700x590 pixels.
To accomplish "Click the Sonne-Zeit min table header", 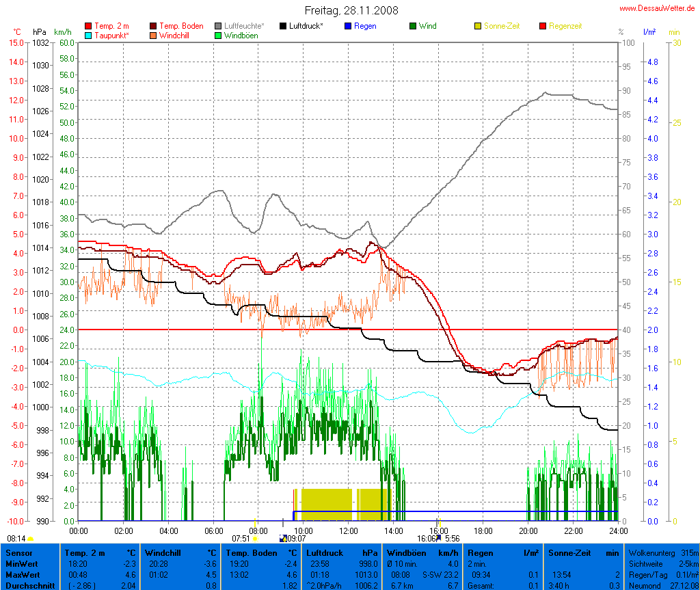I will click(x=583, y=552).
